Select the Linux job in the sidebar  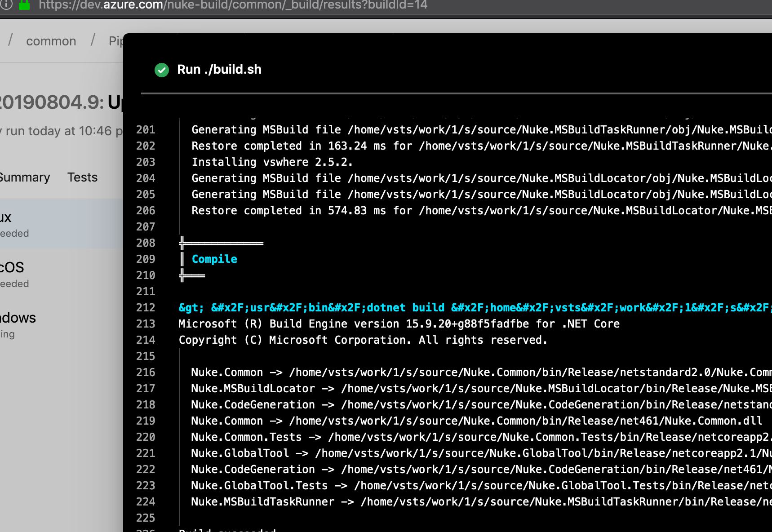pos(27,224)
